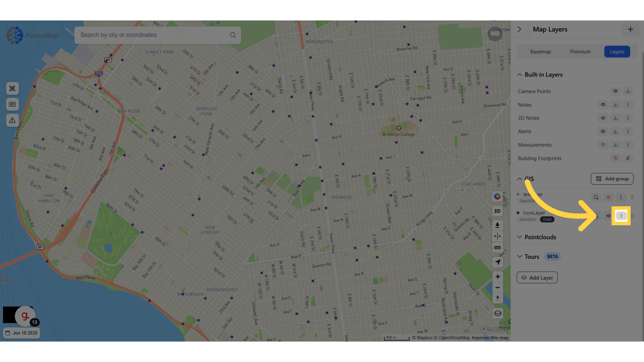Focus the city or coordinates search field
Image resolution: width=644 pixels, height=362 pixels.
[x=158, y=35]
